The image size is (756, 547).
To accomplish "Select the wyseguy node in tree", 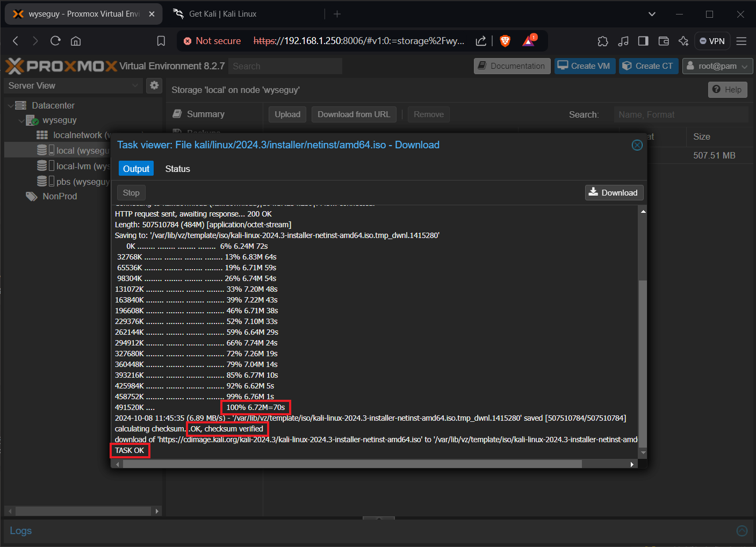I will tap(60, 120).
